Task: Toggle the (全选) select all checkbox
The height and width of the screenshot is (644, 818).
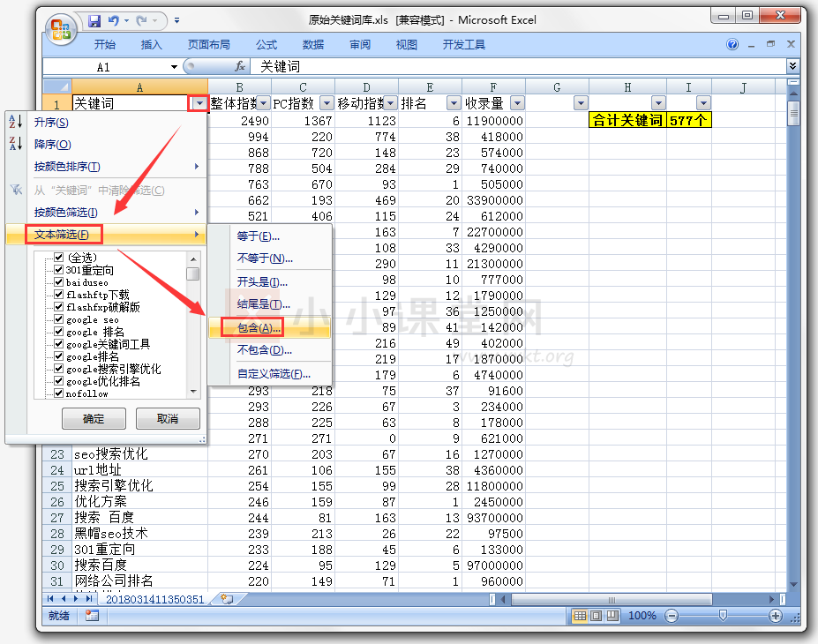Action: coord(59,257)
